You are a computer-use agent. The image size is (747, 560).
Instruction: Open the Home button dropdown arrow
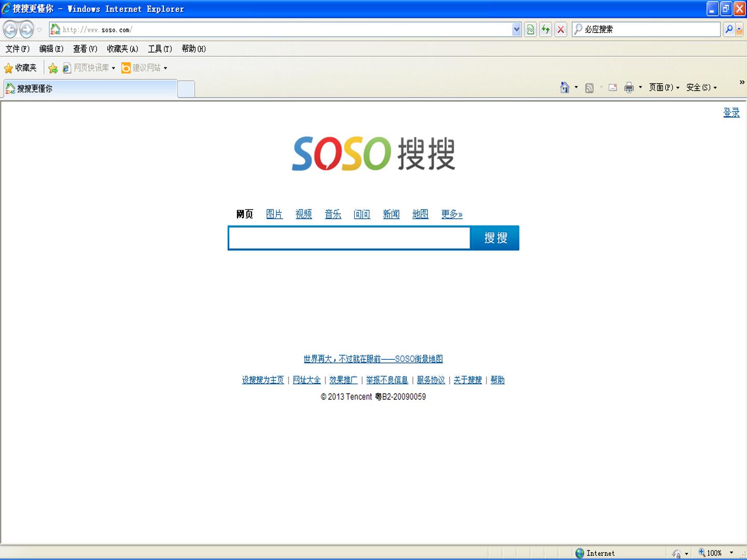[x=576, y=88]
